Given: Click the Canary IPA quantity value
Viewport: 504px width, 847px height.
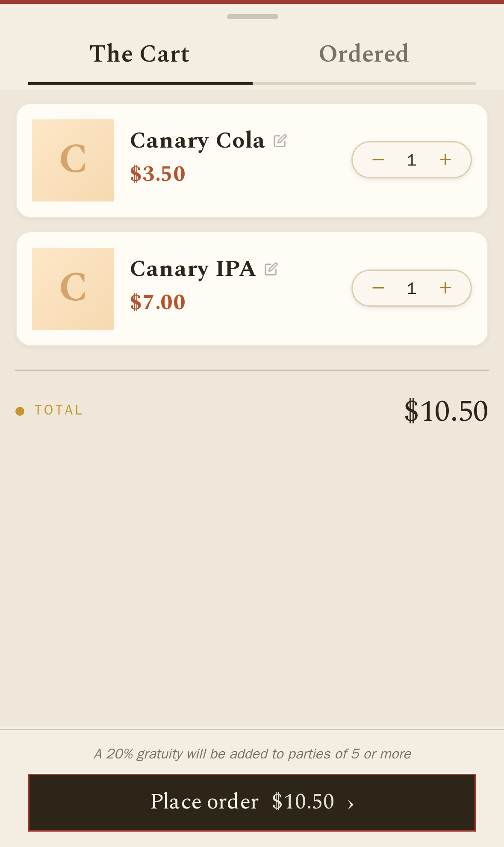Looking at the screenshot, I should pos(412,288).
